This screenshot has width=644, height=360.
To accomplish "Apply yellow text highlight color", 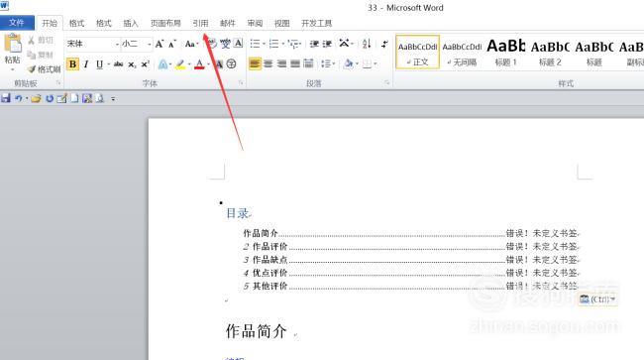I will 180,64.
